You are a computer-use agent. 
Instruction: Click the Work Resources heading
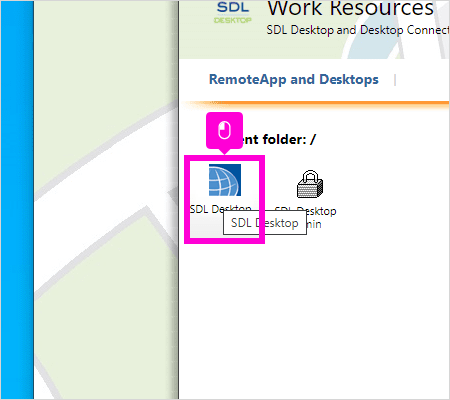[x=351, y=8]
